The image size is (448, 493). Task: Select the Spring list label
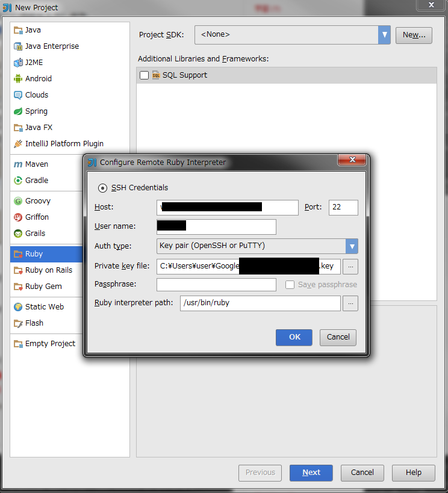pos(36,111)
